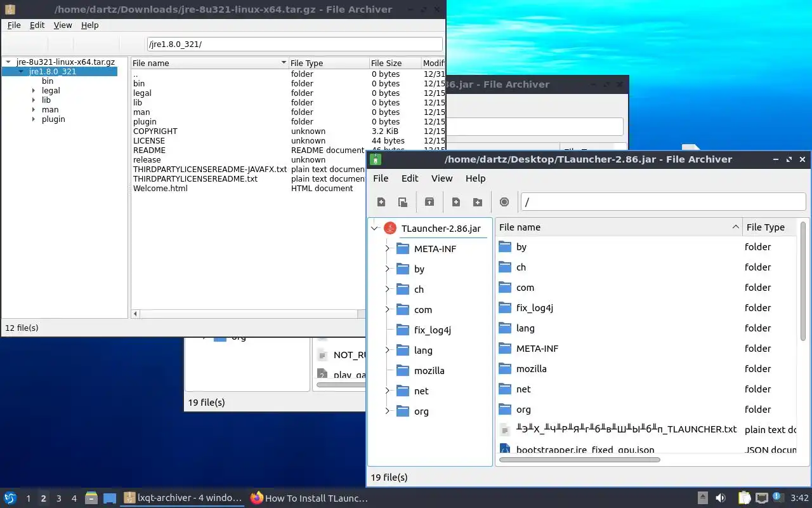Expand 'plugin' node in jre archive tree
The width and height of the screenshot is (812, 508).
pyautogui.click(x=34, y=119)
